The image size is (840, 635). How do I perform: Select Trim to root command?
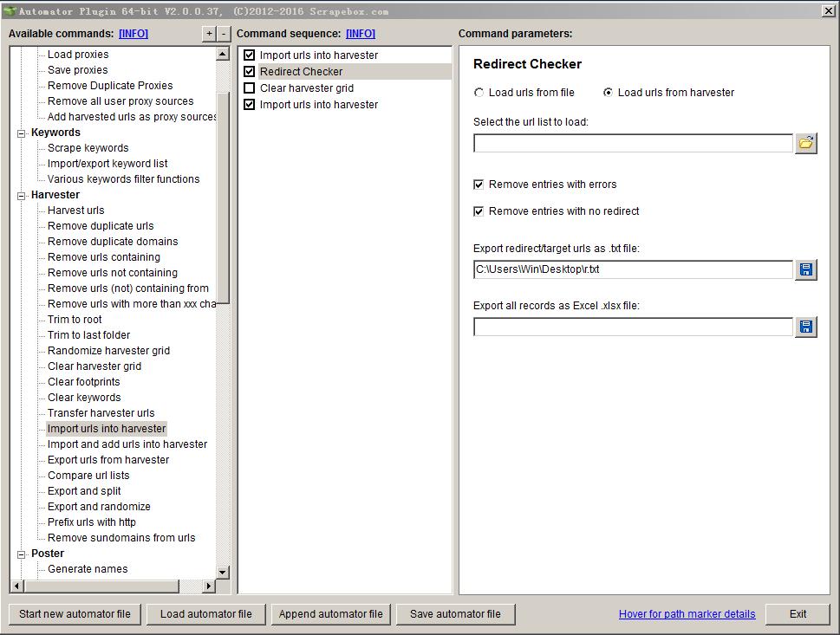click(75, 319)
